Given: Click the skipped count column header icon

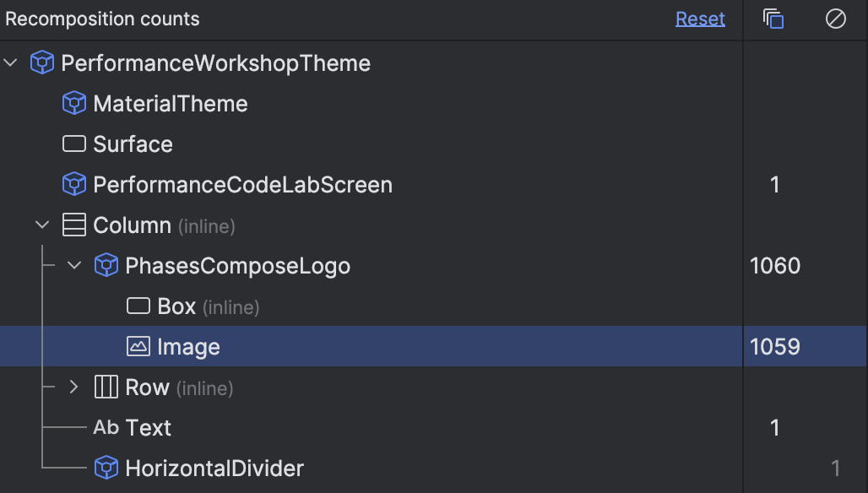Looking at the screenshot, I should [835, 19].
